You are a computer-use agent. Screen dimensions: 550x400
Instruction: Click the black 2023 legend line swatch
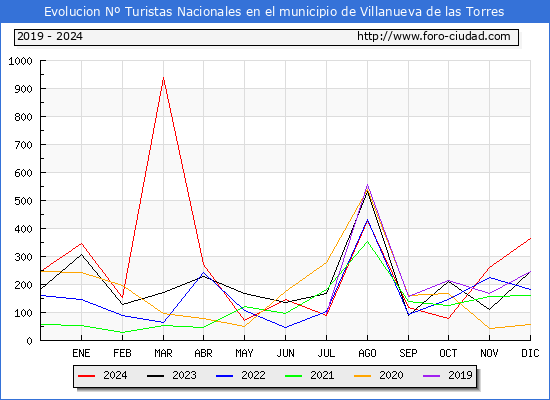(155, 376)
